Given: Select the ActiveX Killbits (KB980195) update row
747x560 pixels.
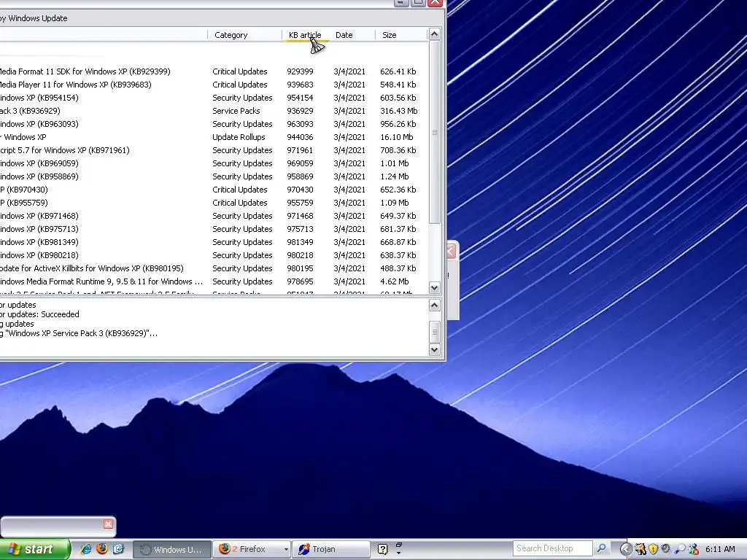Looking at the screenshot, I should 214,268.
